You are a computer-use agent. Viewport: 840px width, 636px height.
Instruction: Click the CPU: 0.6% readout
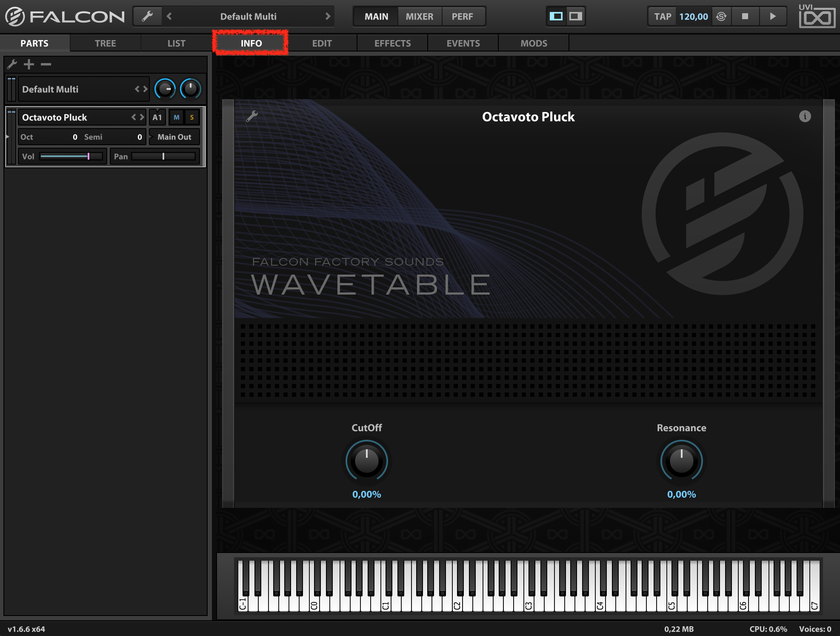click(768, 629)
